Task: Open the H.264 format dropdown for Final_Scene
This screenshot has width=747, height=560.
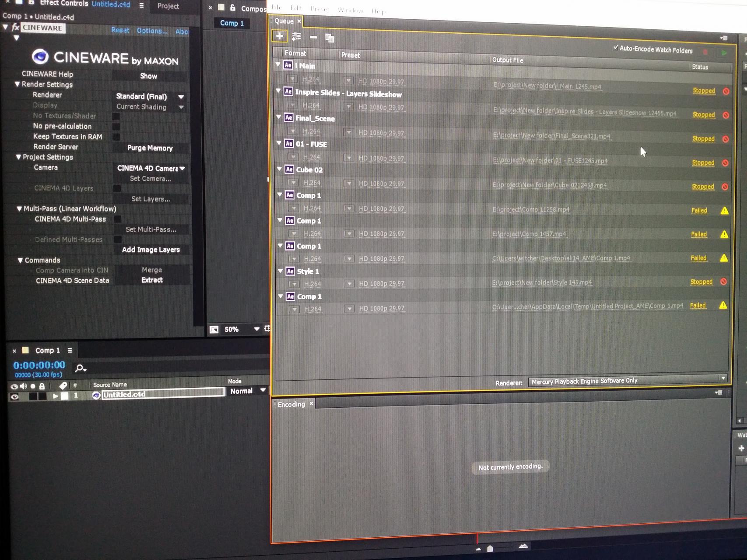Action: [x=293, y=131]
